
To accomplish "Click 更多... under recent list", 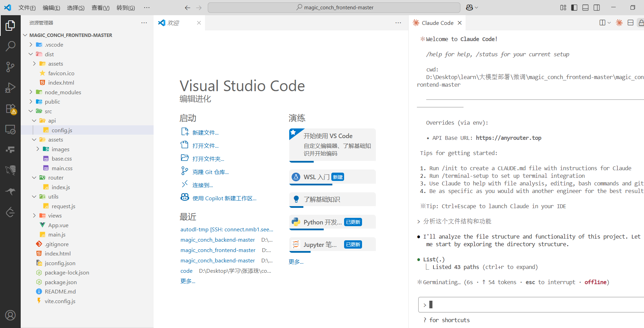I will [188, 281].
